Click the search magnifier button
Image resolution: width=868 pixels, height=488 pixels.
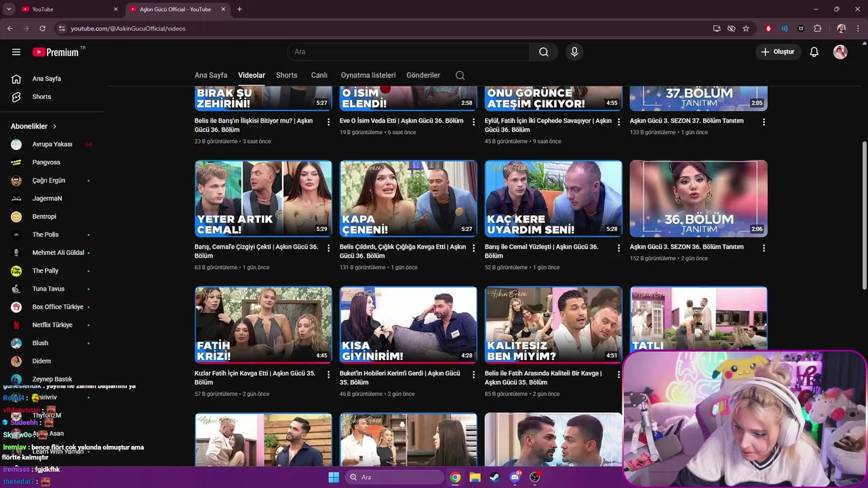click(544, 52)
